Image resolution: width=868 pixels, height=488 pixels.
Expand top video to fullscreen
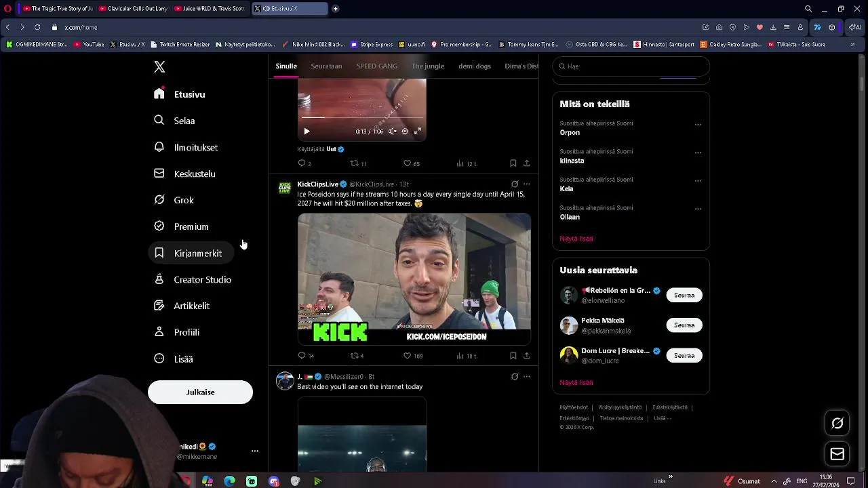[418, 131]
